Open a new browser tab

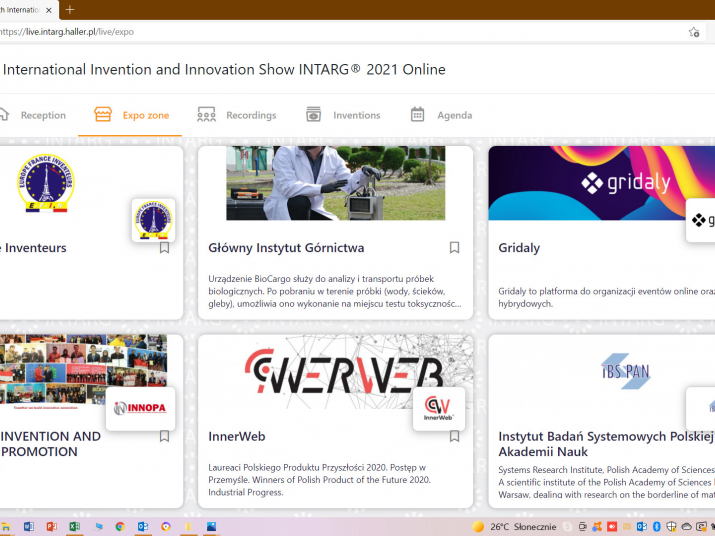click(x=70, y=10)
